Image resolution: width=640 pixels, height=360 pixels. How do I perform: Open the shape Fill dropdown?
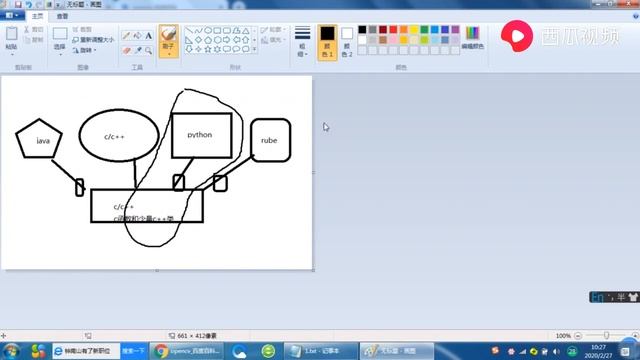[273, 40]
